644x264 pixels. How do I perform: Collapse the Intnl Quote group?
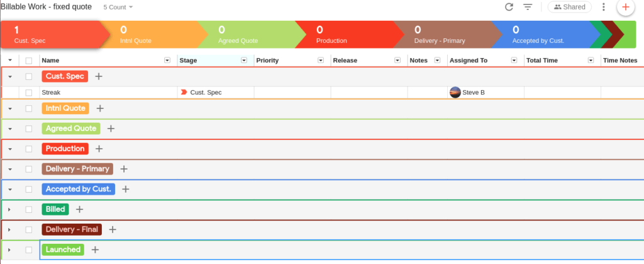(10, 109)
